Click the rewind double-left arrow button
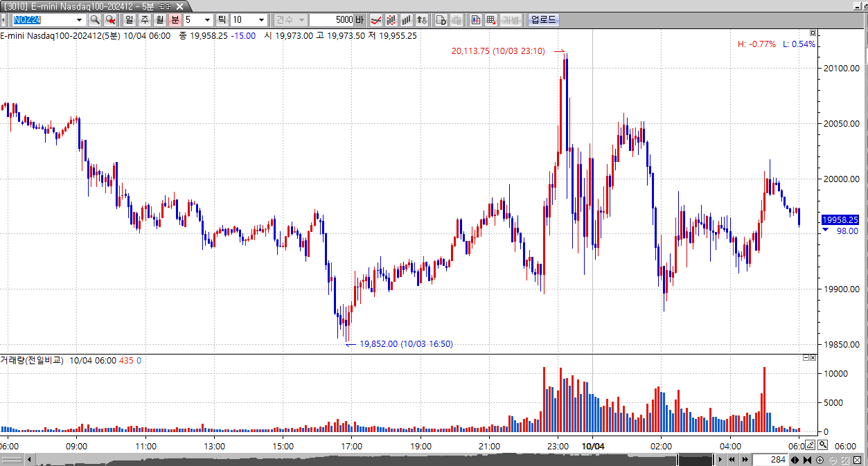This screenshot has width=868, height=466. 732,460
